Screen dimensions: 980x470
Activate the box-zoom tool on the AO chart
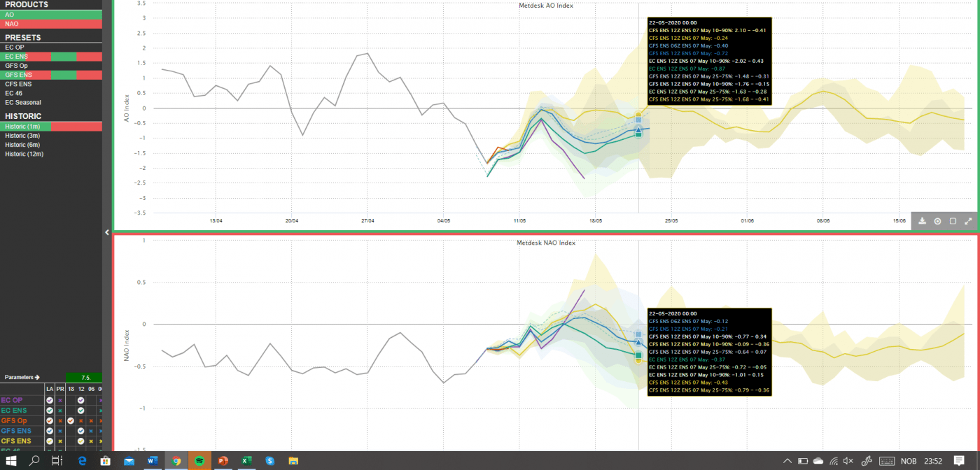pos(952,221)
